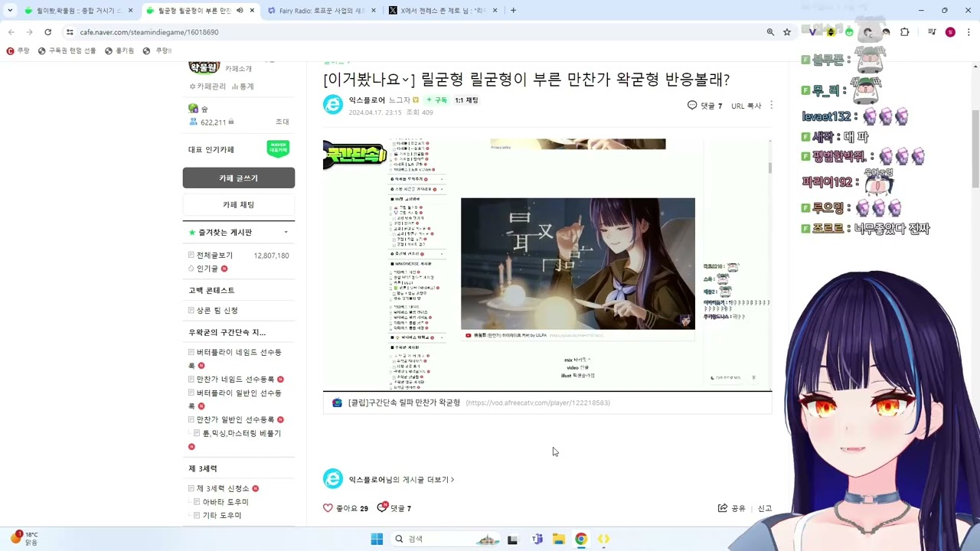Open the Chrome three-dot menu
Viewport: 980px width, 551px height.
(x=968, y=32)
